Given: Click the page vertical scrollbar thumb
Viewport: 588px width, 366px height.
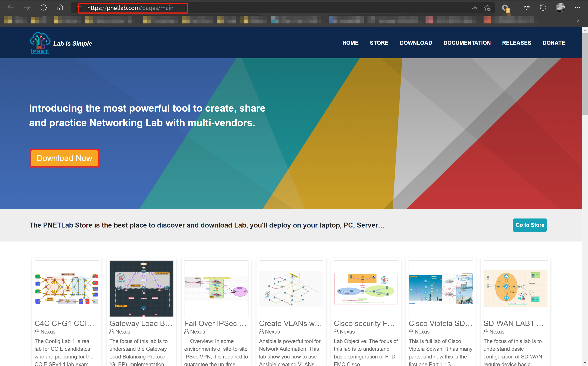Looking at the screenshot, I should tap(585, 74).
